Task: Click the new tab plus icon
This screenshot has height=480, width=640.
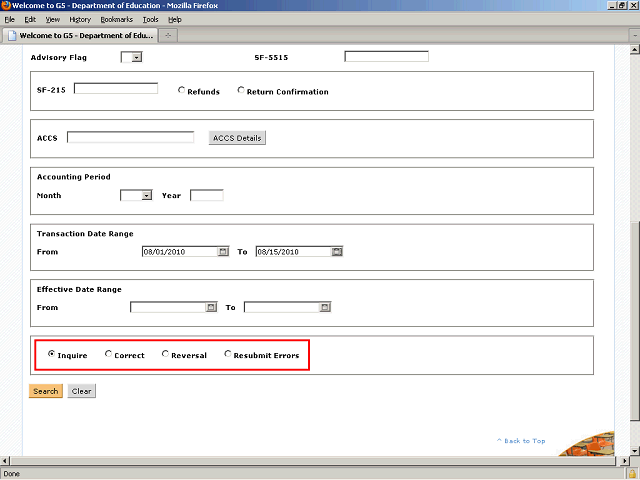Action: click(x=168, y=36)
